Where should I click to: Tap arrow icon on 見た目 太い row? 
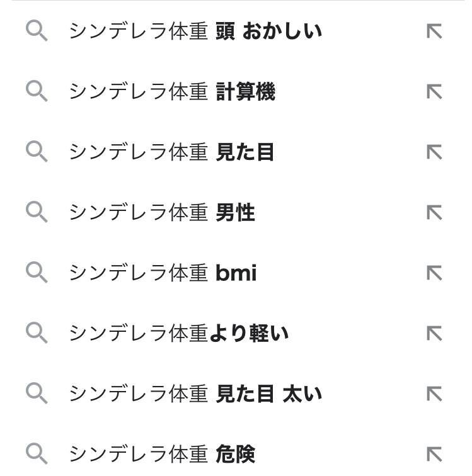click(434, 394)
